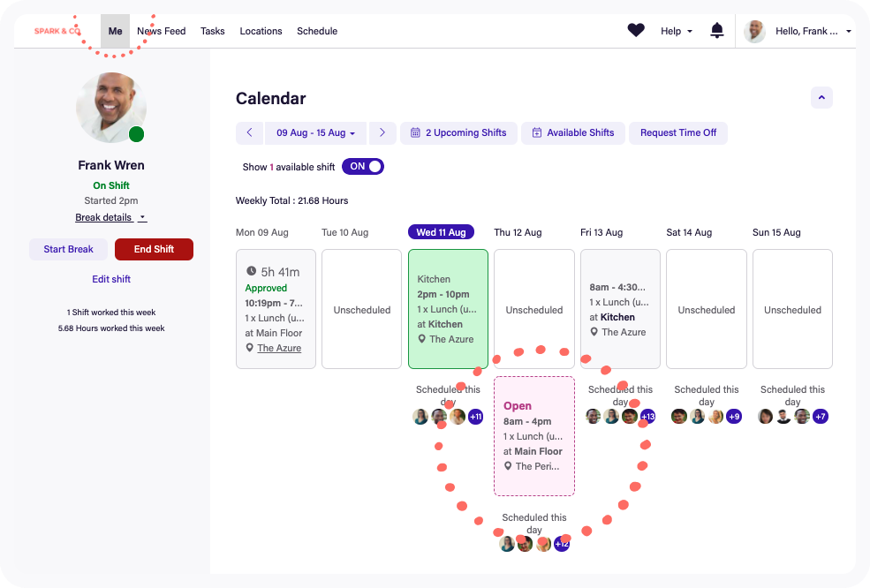870x588 pixels.
Task: Click the +13 coworkers badge on Friday
Action: coord(647,417)
